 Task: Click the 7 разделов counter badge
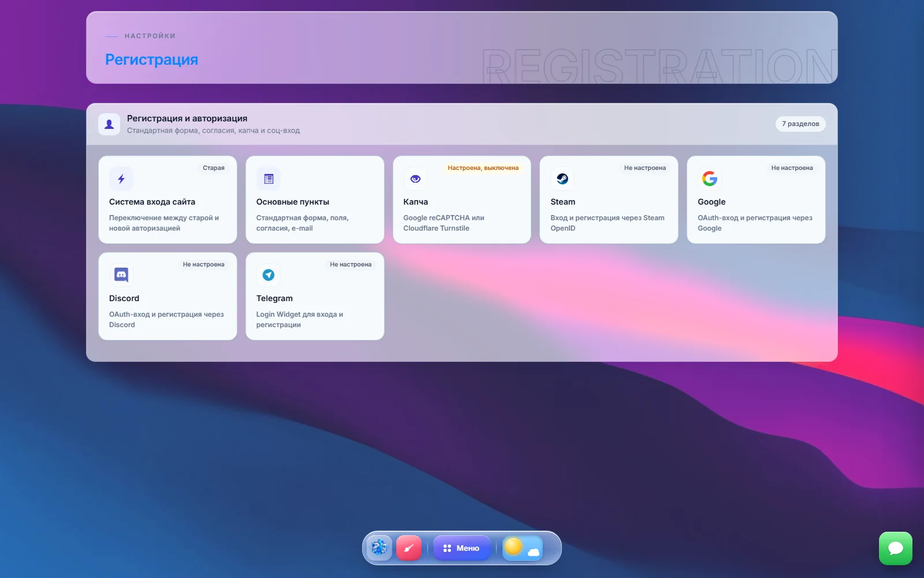pos(800,124)
